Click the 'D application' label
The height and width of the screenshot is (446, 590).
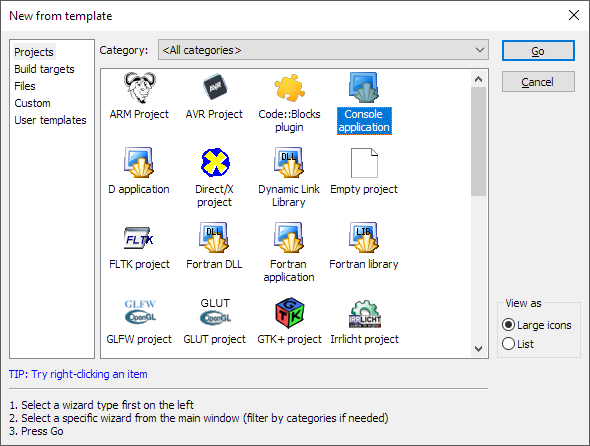click(x=139, y=189)
